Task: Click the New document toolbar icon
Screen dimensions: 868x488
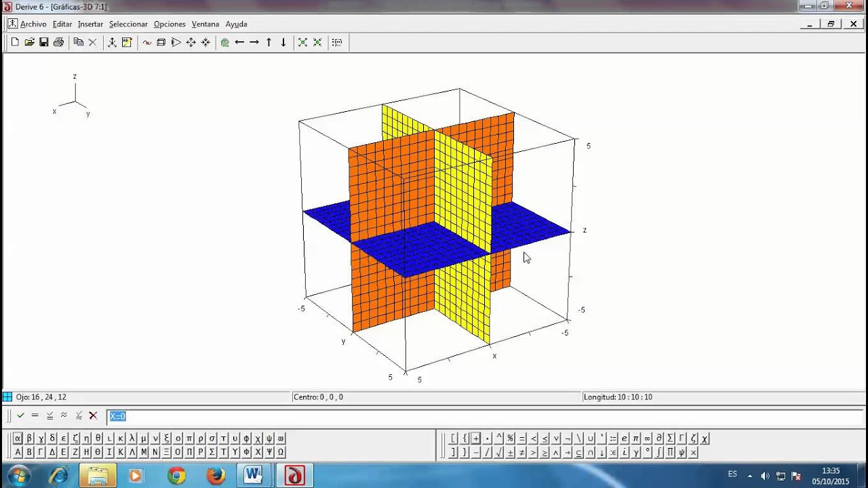Action: [15, 42]
